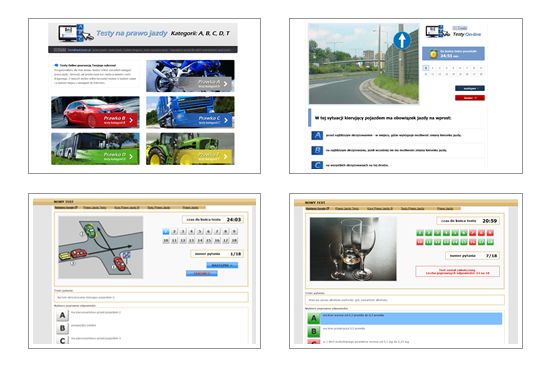Screen dimensions: 550x367
Task: Click the dark blue button above the red button
Action: click(x=470, y=88)
